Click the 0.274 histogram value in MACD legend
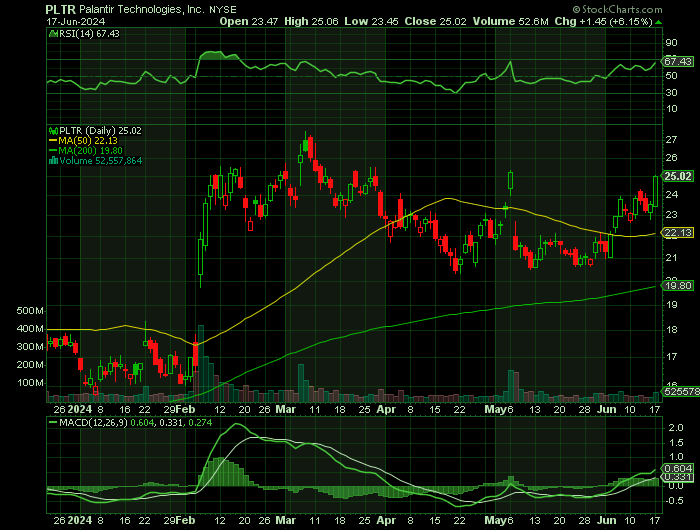Screen dimensions: 700x530 [200, 422]
